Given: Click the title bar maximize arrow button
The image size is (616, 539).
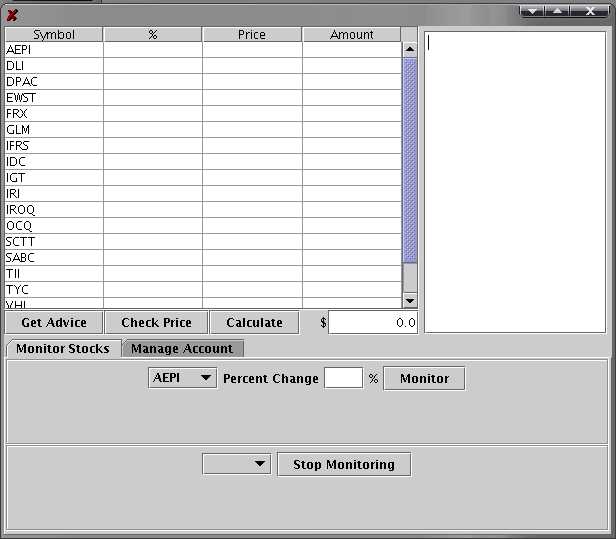Looking at the screenshot, I should [557, 10].
